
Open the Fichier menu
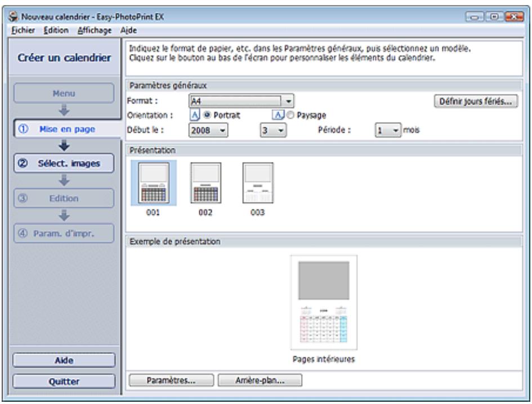point(23,30)
